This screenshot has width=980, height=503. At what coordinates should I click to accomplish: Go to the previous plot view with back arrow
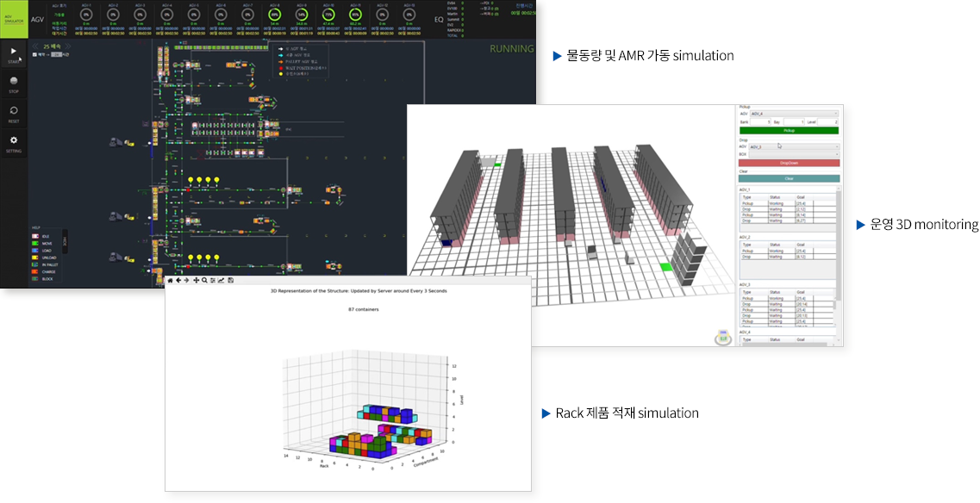178,281
